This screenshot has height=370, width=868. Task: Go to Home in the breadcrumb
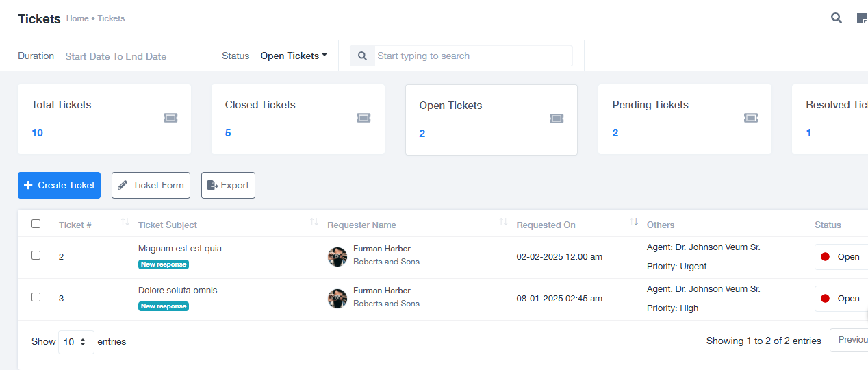click(x=77, y=18)
